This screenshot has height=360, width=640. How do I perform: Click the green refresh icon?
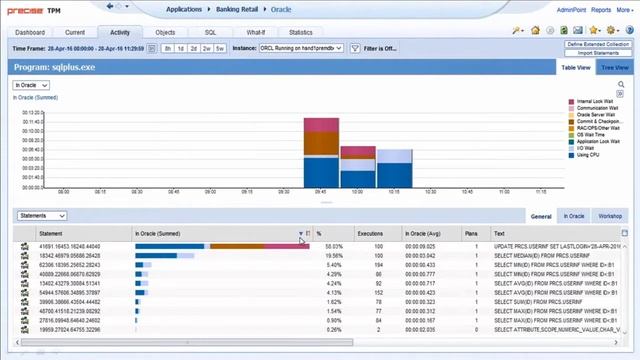click(x=564, y=30)
